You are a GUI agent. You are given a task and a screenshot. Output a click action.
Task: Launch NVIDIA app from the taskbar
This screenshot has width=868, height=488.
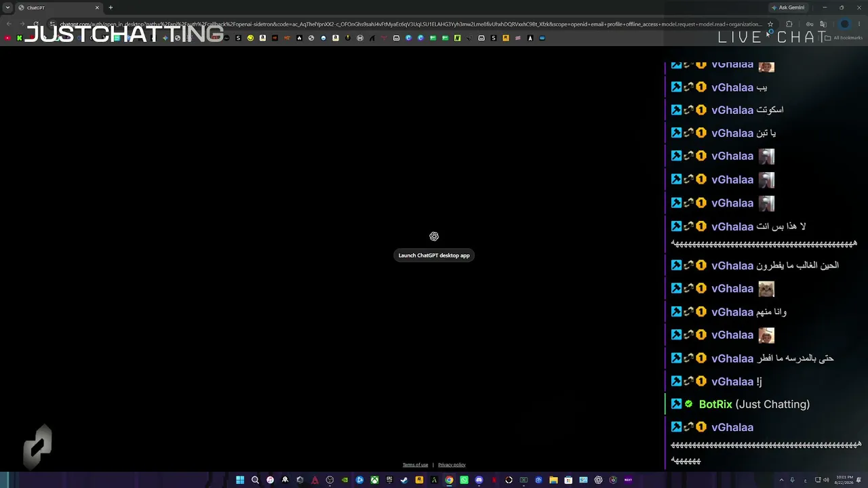344,480
